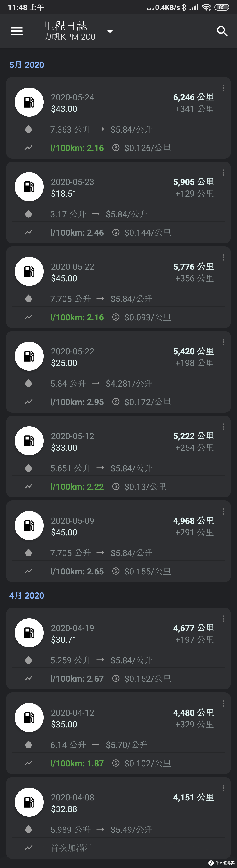Expand the vehicle selector dropdown arrow
237x868 pixels.
click(x=110, y=31)
